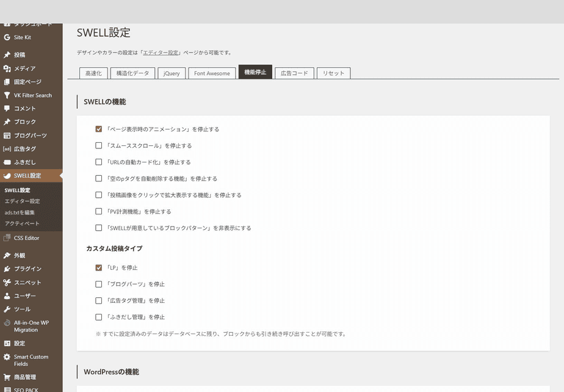Click the ふきだし balloon icon
This screenshot has width=564, height=392.
point(7,162)
